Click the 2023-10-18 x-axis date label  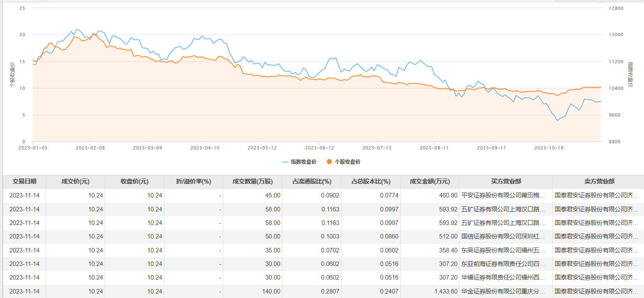[549, 148]
